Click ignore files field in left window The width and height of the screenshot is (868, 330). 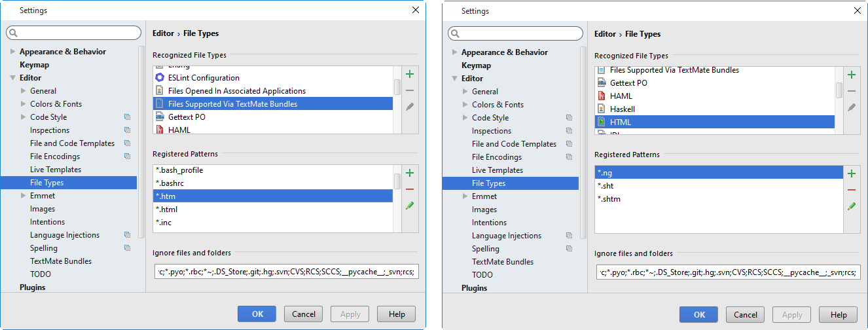click(285, 272)
